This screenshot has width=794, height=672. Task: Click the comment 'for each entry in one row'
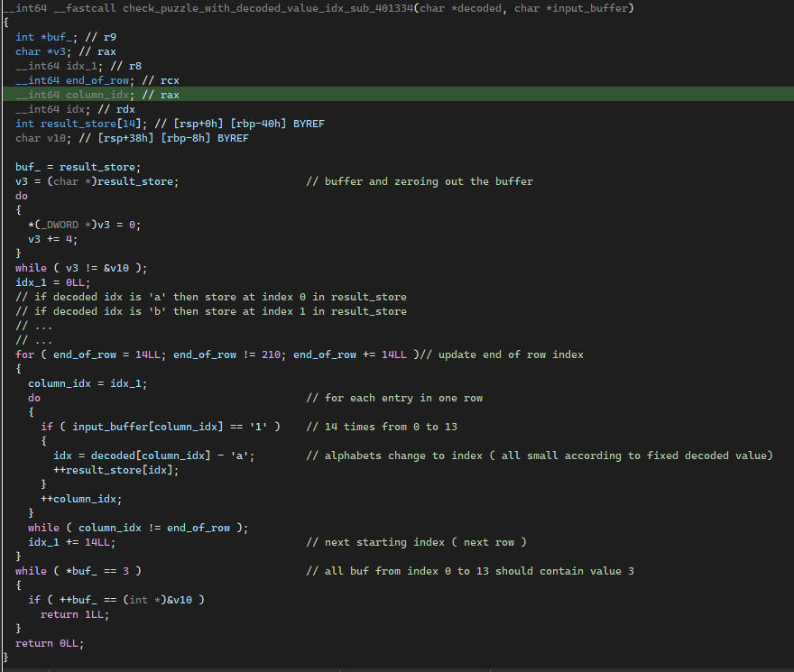tap(394, 398)
